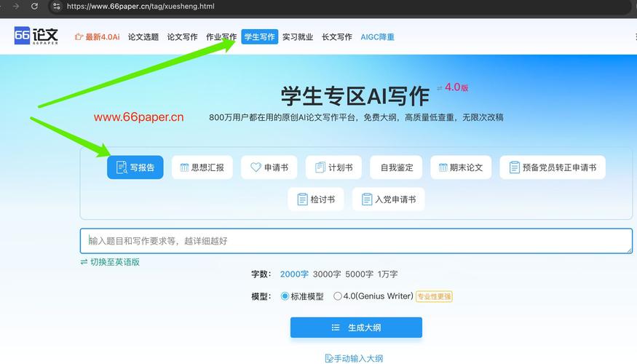The width and height of the screenshot is (637, 364).
Task: Open 论文选题 navigation item
Action: pos(143,37)
